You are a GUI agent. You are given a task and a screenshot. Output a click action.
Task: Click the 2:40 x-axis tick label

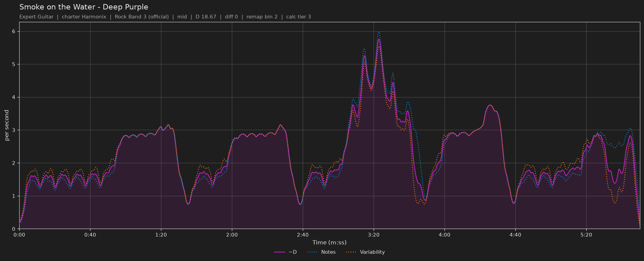(x=303, y=235)
